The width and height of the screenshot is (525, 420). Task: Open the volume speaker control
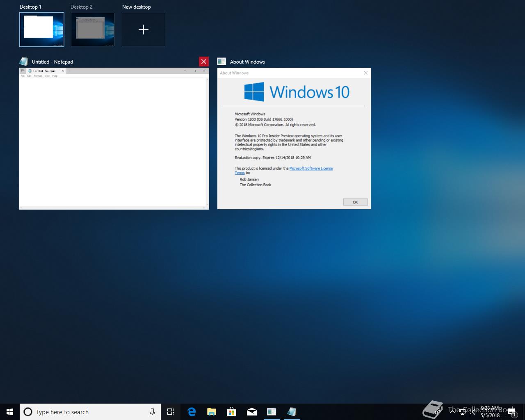(472, 411)
